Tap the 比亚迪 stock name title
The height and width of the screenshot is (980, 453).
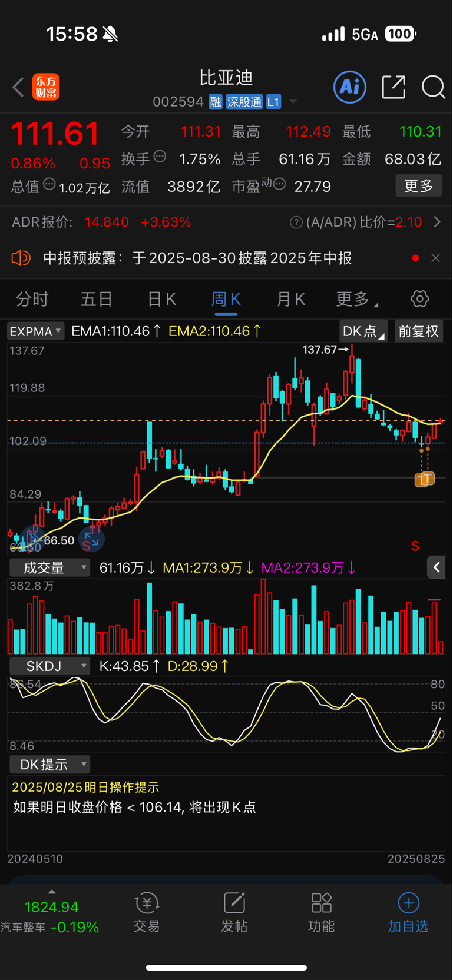226,78
